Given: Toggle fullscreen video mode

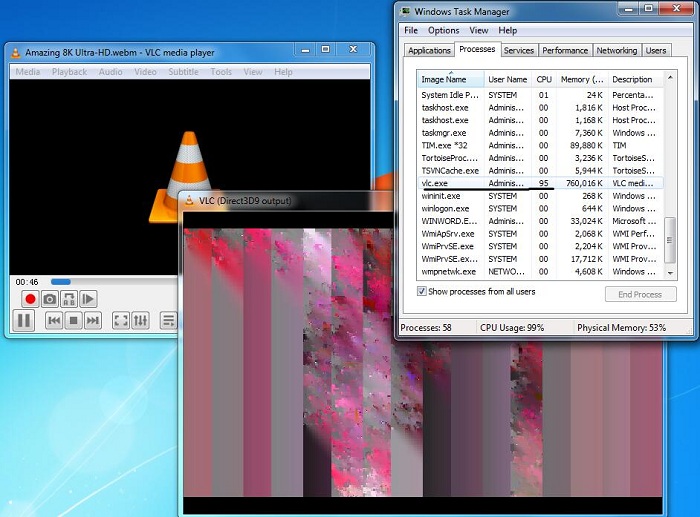Looking at the screenshot, I should [120, 321].
